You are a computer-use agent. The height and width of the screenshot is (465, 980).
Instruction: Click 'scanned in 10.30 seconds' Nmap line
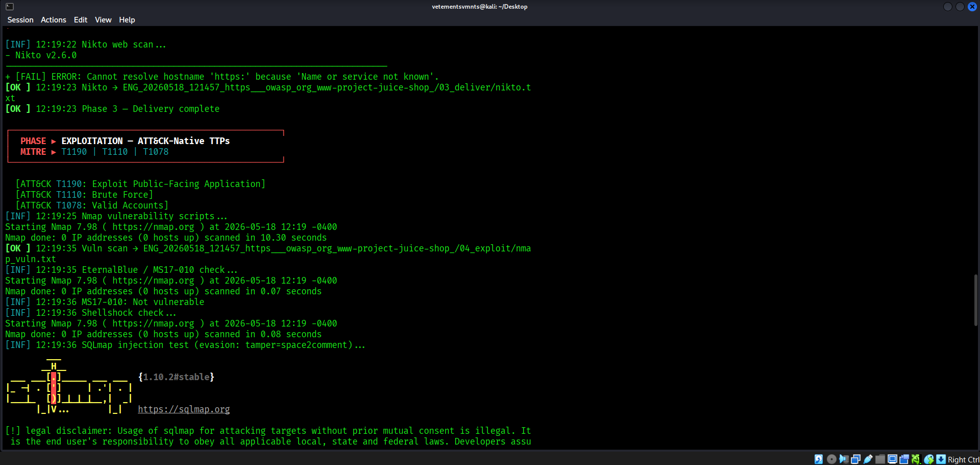coord(166,238)
